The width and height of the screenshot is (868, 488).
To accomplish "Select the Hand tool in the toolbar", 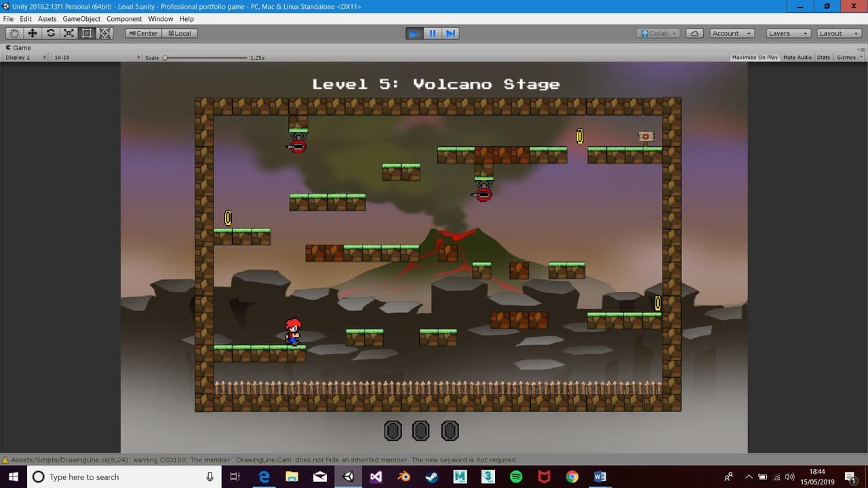I will (14, 33).
